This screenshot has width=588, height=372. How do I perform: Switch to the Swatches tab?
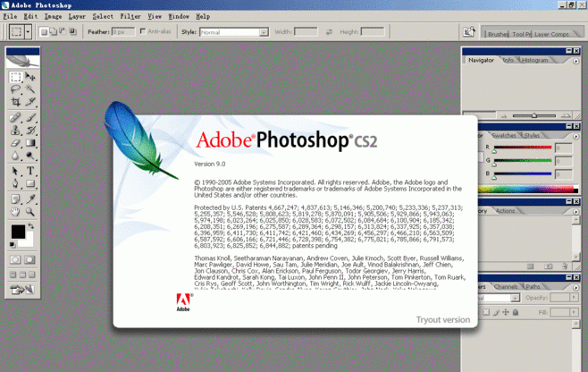504,136
